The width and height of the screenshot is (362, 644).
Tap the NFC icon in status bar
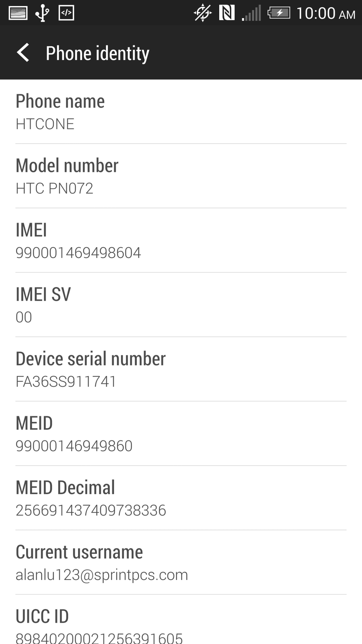[x=227, y=13]
